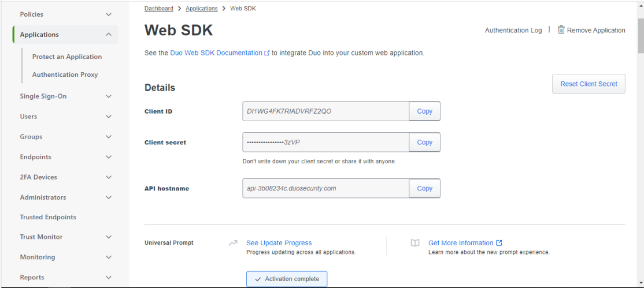This screenshot has width=644, height=288.
Task: Open Trust Monitor in the sidebar
Action: point(41,237)
